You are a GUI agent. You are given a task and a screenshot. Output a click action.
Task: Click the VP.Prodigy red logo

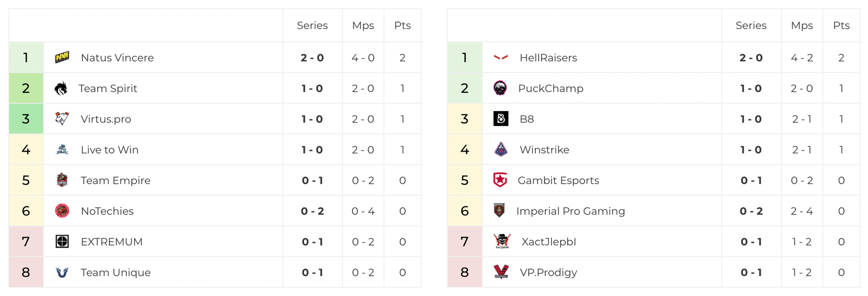(501, 272)
